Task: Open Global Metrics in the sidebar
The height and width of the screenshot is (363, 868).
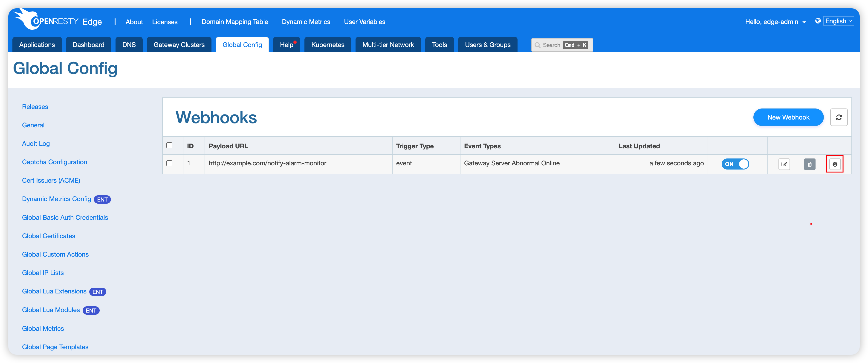Action: (43, 329)
